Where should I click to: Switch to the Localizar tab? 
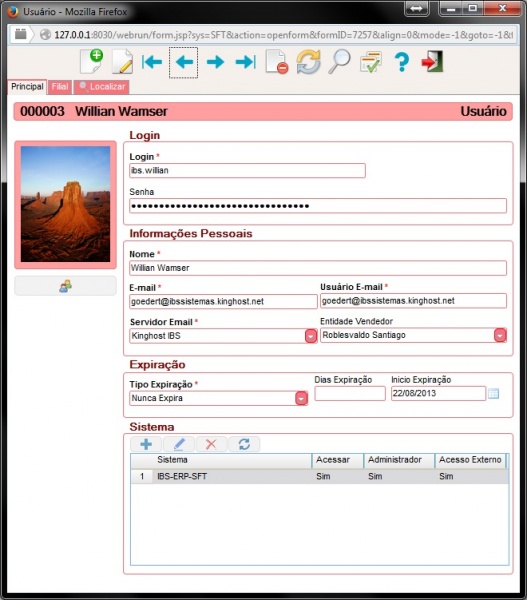[x=102, y=87]
